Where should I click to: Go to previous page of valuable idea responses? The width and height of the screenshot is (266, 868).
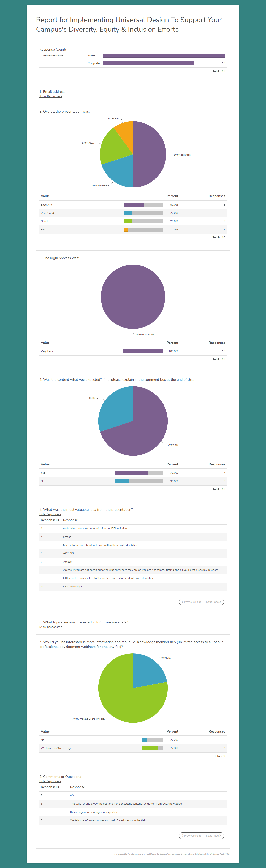[191, 602]
